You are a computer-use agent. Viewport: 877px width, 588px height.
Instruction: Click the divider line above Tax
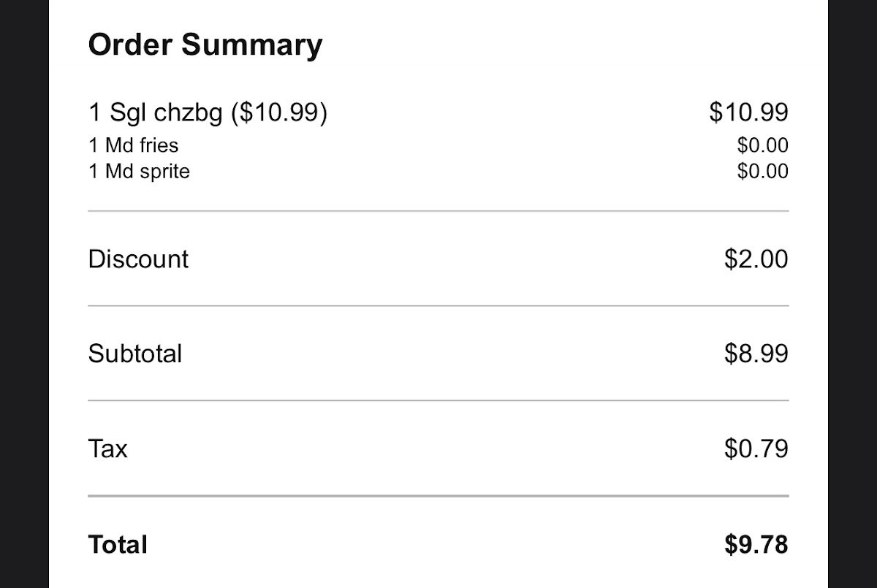pyautogui.click(x=438, y=400)
